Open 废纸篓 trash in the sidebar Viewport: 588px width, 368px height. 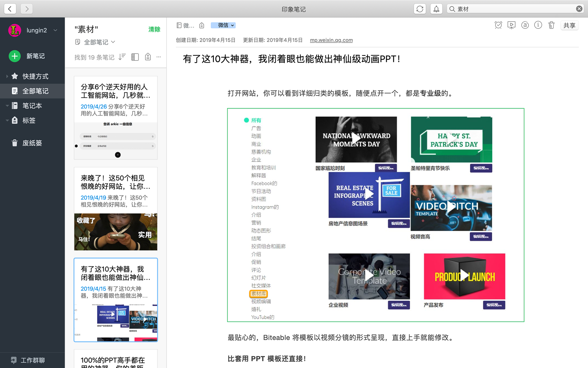[x=32, y=143]
